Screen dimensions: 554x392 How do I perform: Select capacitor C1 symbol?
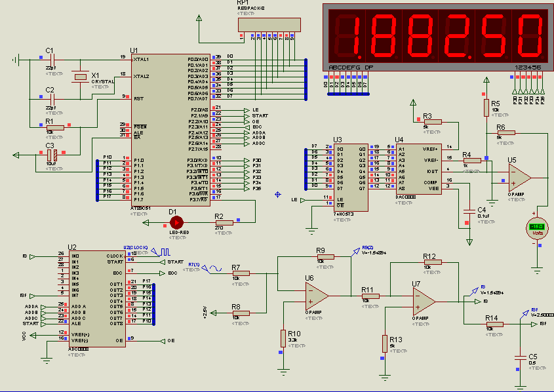point(51,60)
